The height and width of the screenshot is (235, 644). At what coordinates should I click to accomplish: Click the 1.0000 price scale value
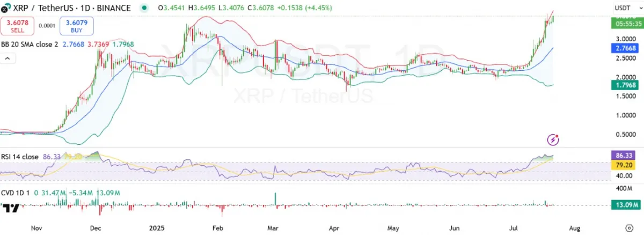[625, 115]
